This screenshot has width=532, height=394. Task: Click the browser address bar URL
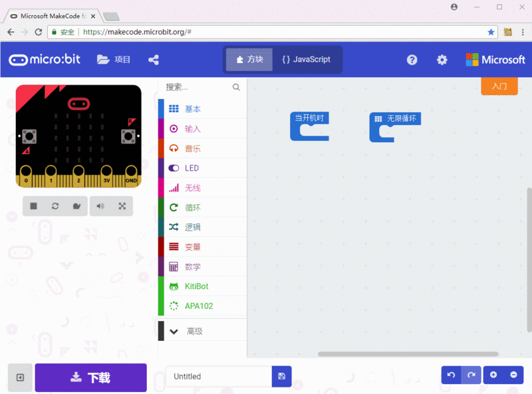[137, 32]
